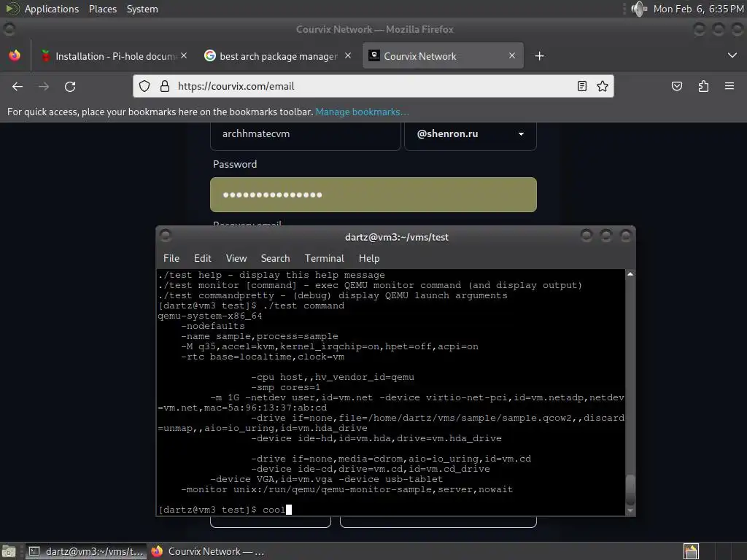Screen dimensions: 747x560
Task: Click the terminal scrollbar thumb
Action: 630,489
